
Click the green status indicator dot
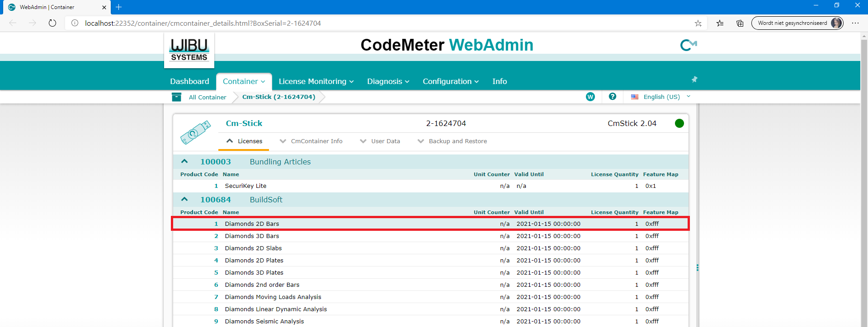pyautogui.click(x=679, y=123)
